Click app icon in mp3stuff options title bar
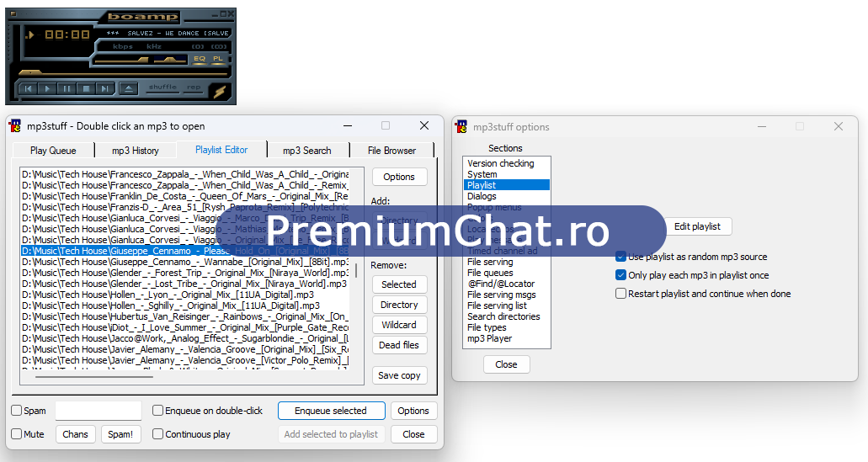This screenshot has width=868, height=462. (x=461, y=127)
